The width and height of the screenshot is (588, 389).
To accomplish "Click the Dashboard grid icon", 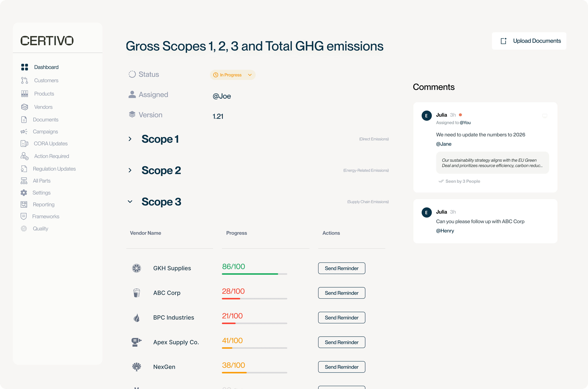I will click(24, 67).
